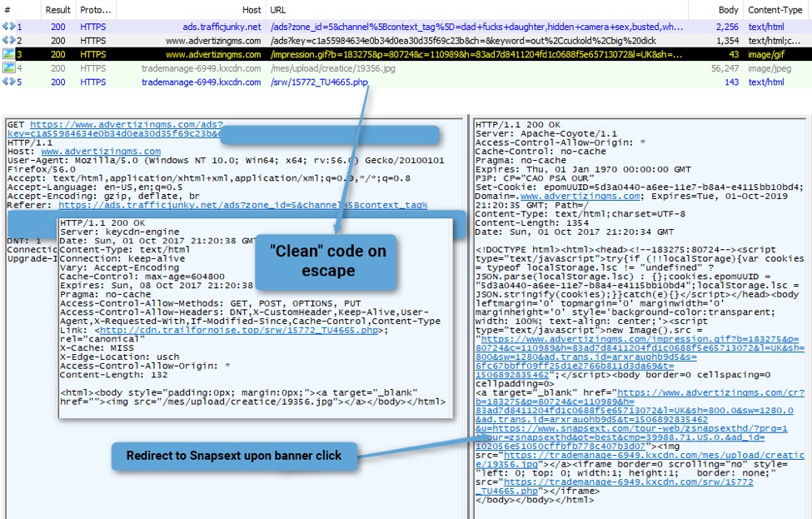The height and width of the screenshot is (519, 812).
Task: Open the Host: www.advertizingms.com link in request
Action: pos(101,152)
